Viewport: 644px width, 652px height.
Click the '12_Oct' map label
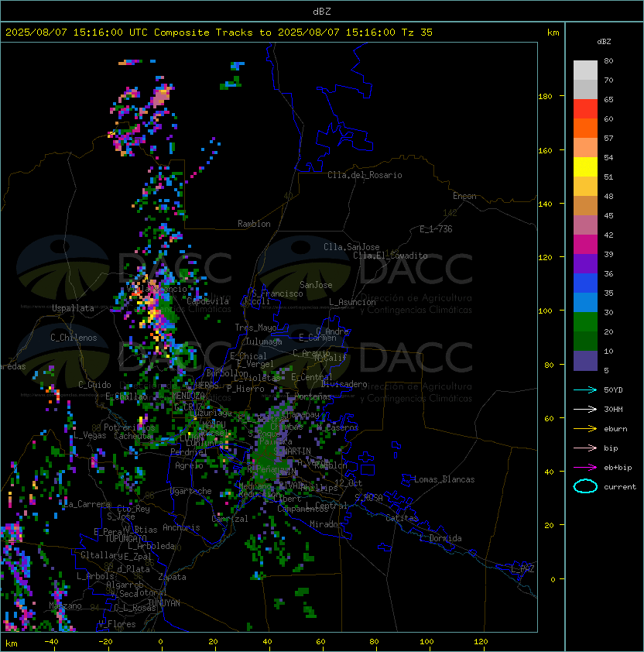pos(348,483)
